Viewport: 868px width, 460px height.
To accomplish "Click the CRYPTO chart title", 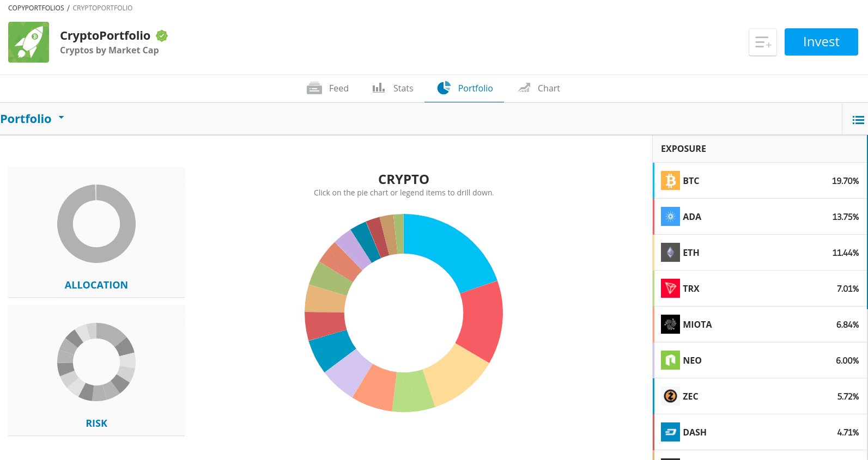I will (404, 179).
